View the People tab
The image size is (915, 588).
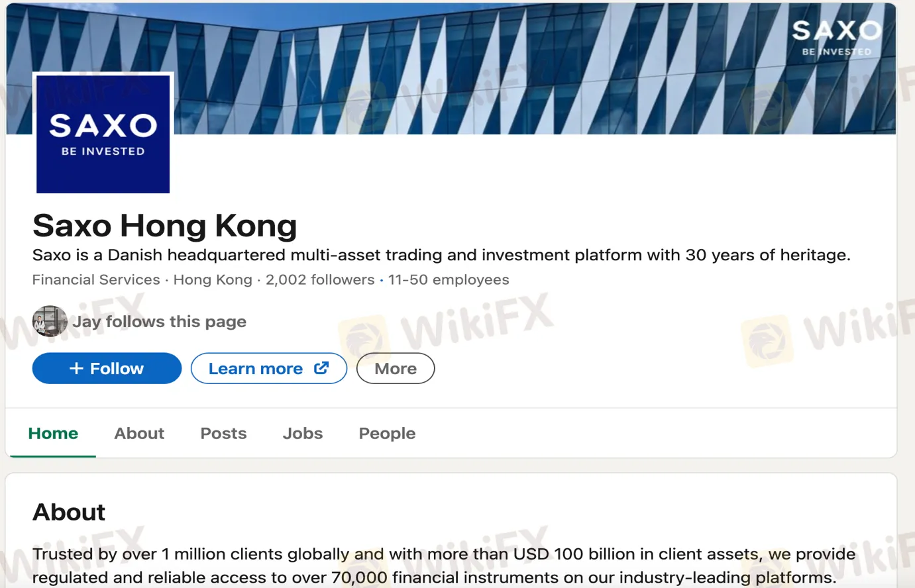(x=387, y=434)
